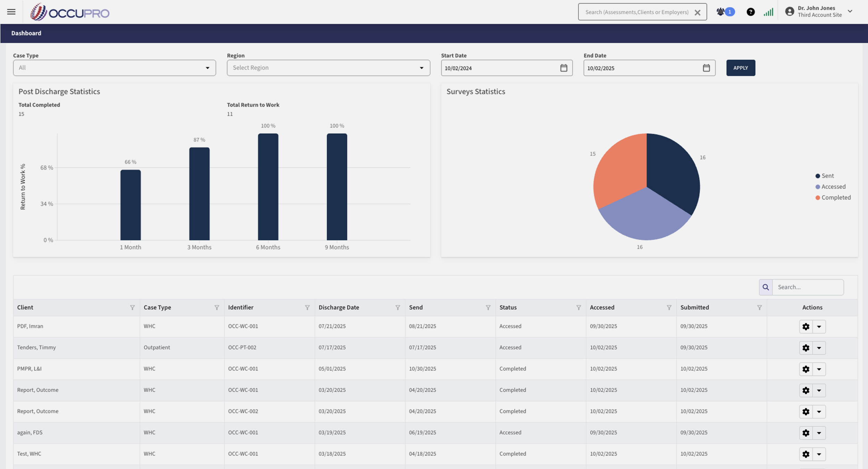Expand the Case Type dropdown

pos(114,68)
